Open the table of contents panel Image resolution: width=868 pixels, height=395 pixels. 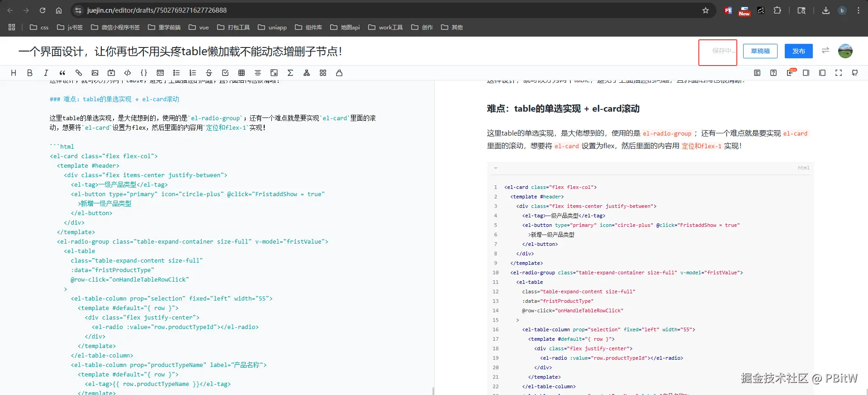pos(757,73)
